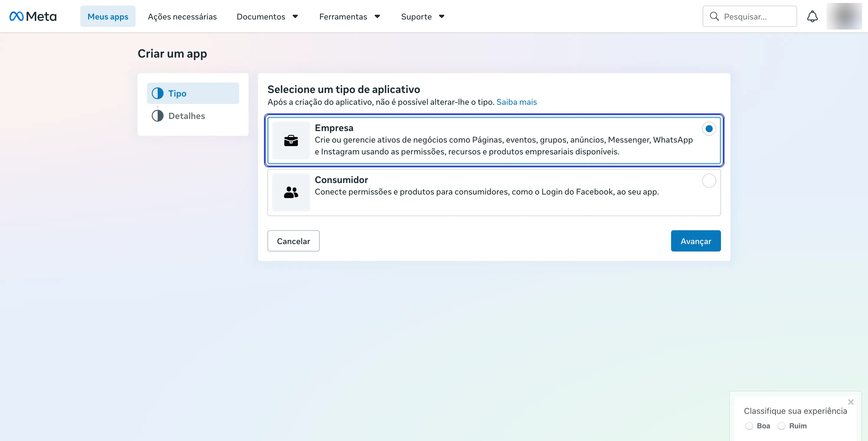Image resolution: width=868 pixels, height=441 pixels.
Task: Click the Tipo step half-circle icon
Action: pyautogui.click(x=157, y=93)
